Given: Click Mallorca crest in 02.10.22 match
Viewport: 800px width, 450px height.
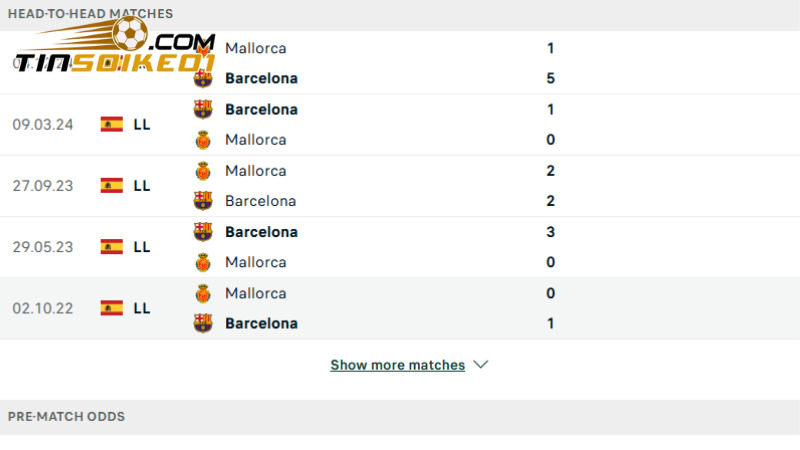Looking at the screenshot, I should (x=203, y=293).
